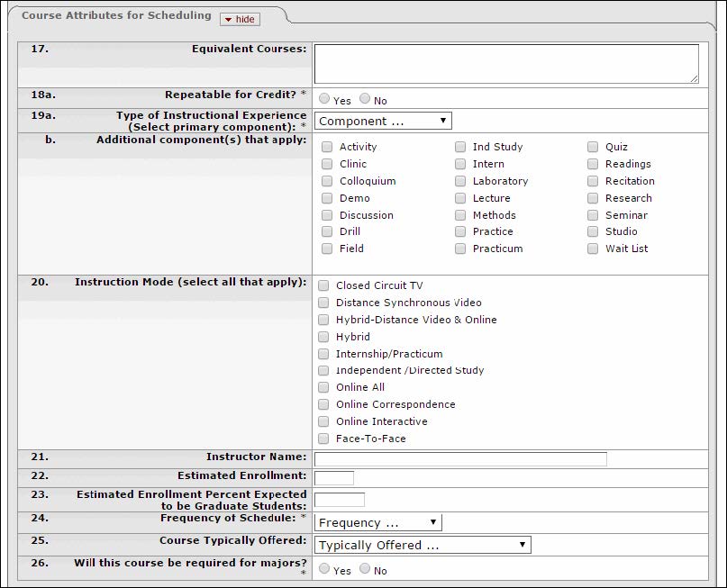
Task: Click the Estimated Enrollment field
Action: 334,478
